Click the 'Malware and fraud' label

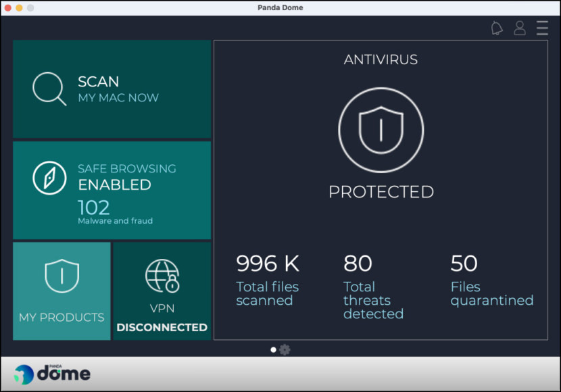pos(115,221)
